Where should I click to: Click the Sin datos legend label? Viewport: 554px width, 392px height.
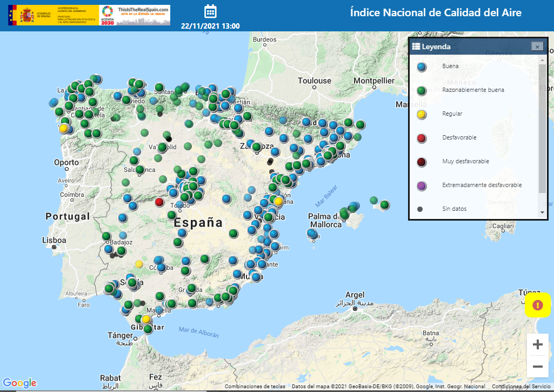point(455,209)
